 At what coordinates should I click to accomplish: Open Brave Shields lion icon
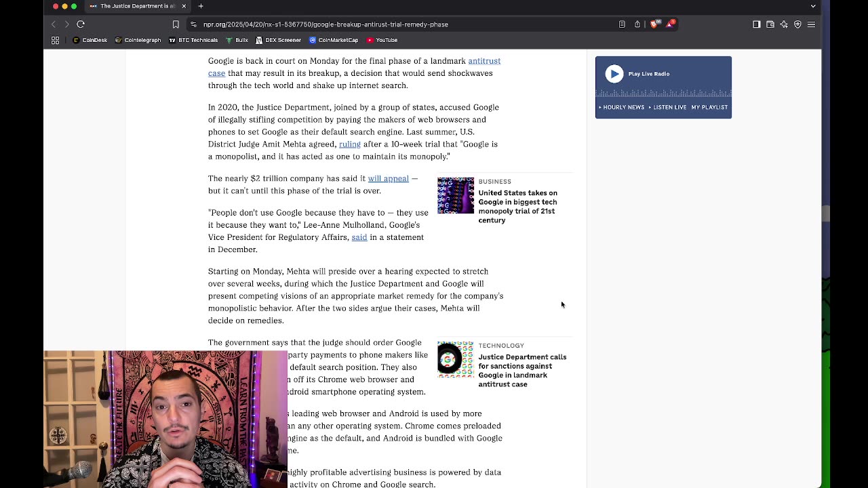pyautogui.click(x=654, y=24)
